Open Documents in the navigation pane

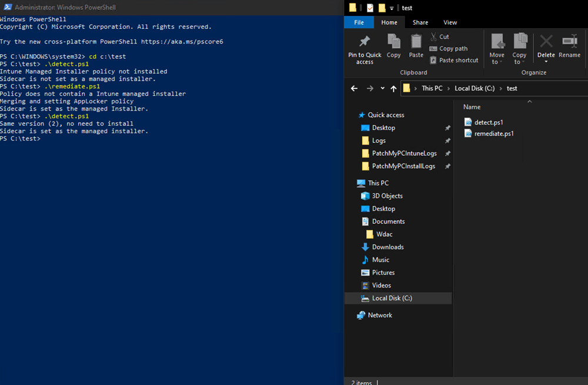tap(388, 221)
